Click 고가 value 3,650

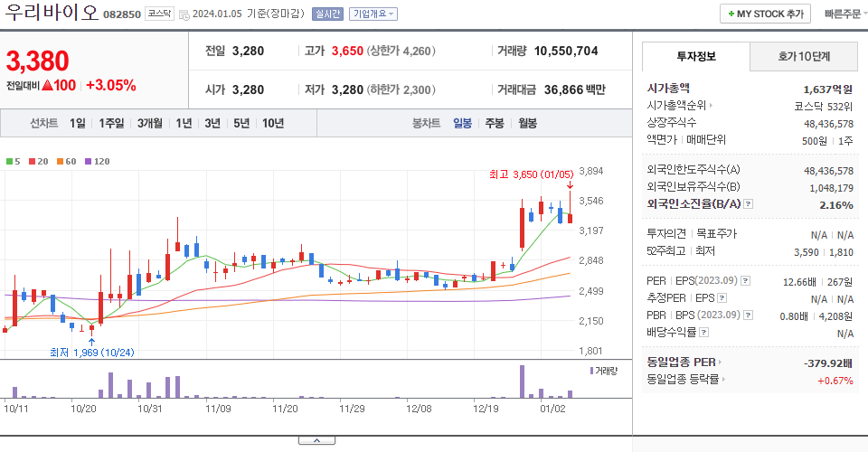tap(347, 51)
